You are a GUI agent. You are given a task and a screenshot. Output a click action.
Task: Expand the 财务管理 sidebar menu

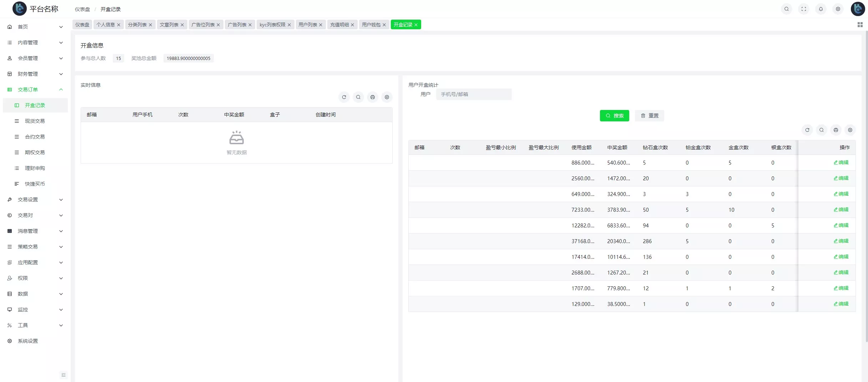[35, 74]
